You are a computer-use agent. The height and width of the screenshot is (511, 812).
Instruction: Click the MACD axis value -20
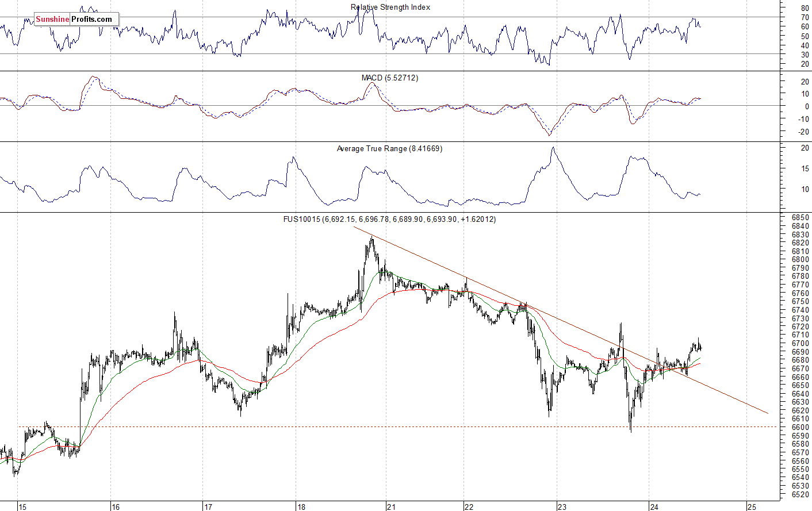coord(803,132)
